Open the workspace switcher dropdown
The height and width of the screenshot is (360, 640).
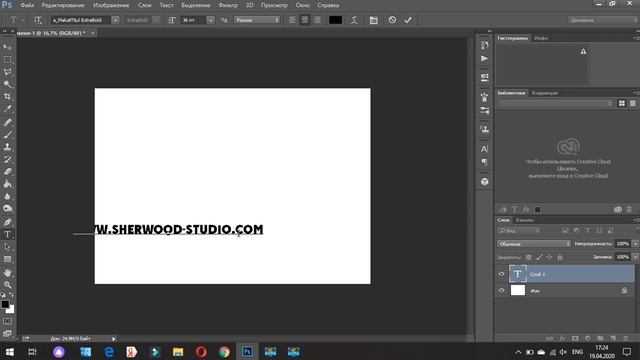click(x=602, y=20)
